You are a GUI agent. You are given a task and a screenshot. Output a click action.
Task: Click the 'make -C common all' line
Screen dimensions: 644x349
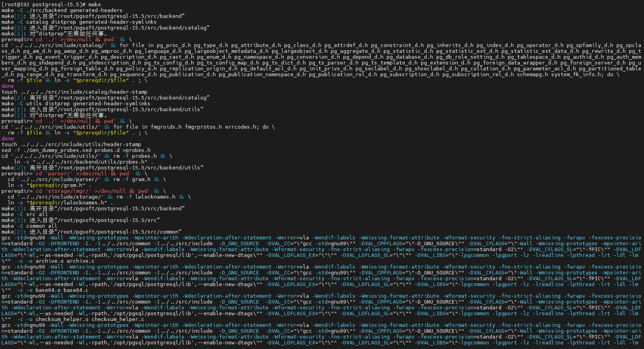30,226
